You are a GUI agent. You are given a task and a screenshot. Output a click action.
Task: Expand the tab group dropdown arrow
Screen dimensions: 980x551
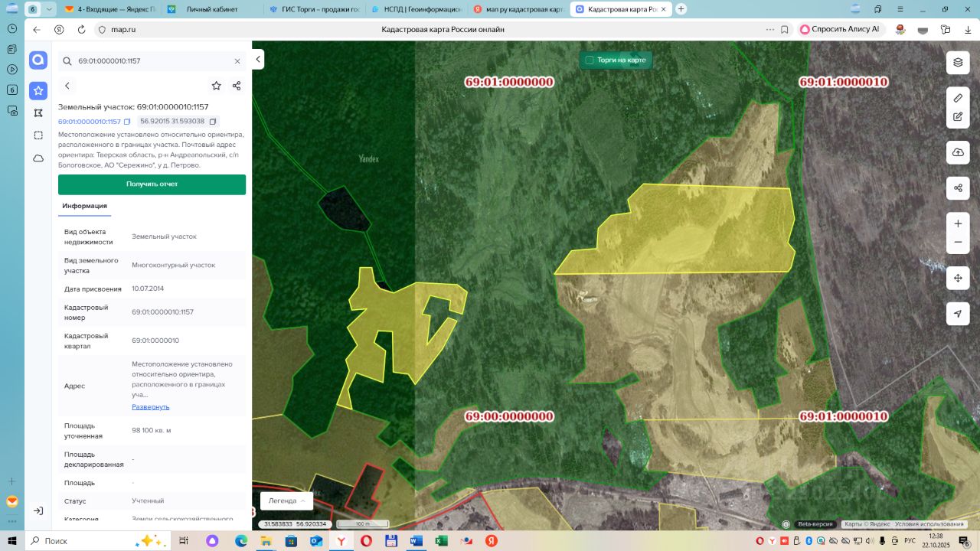50,9
